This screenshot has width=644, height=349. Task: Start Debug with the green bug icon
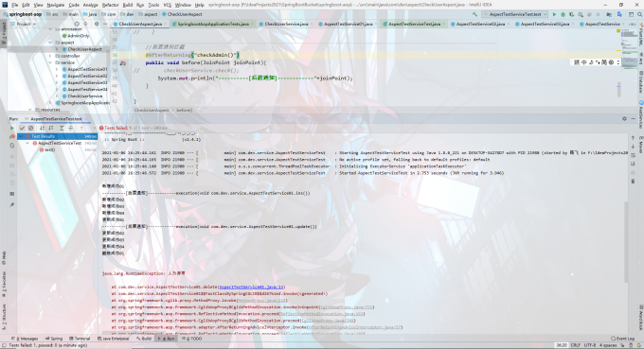[x=563, y=14]
